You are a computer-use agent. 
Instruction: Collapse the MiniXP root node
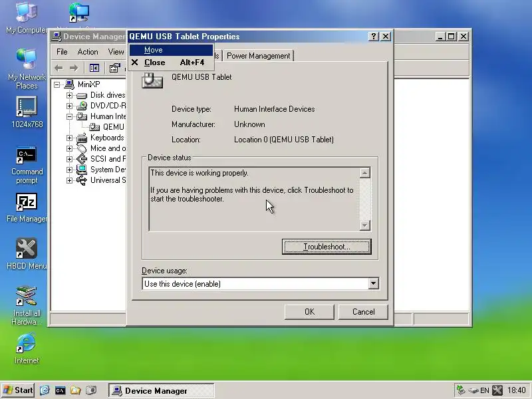(57, 84)
